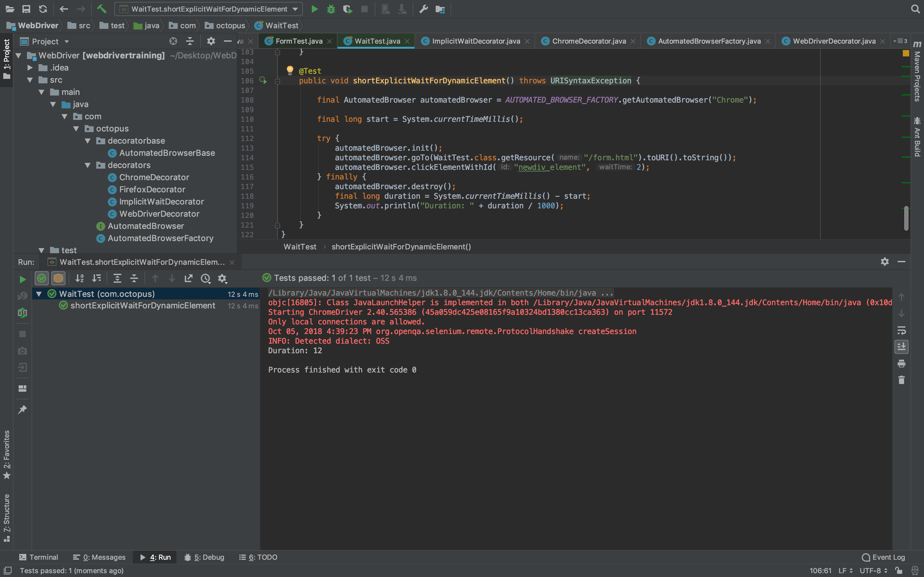
Task: Rerun tests with run panel play icon
Action: pyautogui.click(x=22, y=279)
